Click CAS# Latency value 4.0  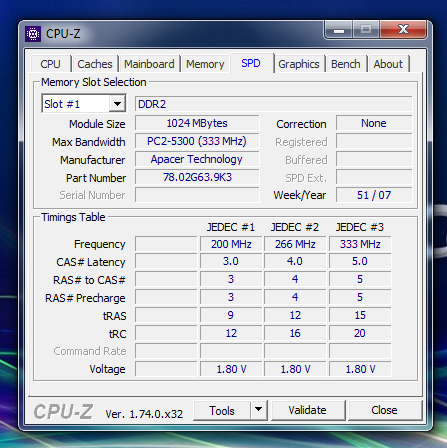[295, 261]
